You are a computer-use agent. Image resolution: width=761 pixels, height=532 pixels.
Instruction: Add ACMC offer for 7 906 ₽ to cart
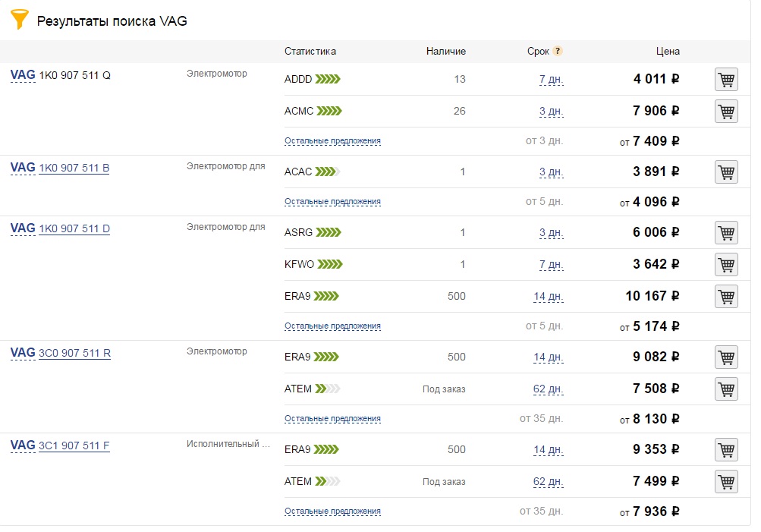pos(726,111)
